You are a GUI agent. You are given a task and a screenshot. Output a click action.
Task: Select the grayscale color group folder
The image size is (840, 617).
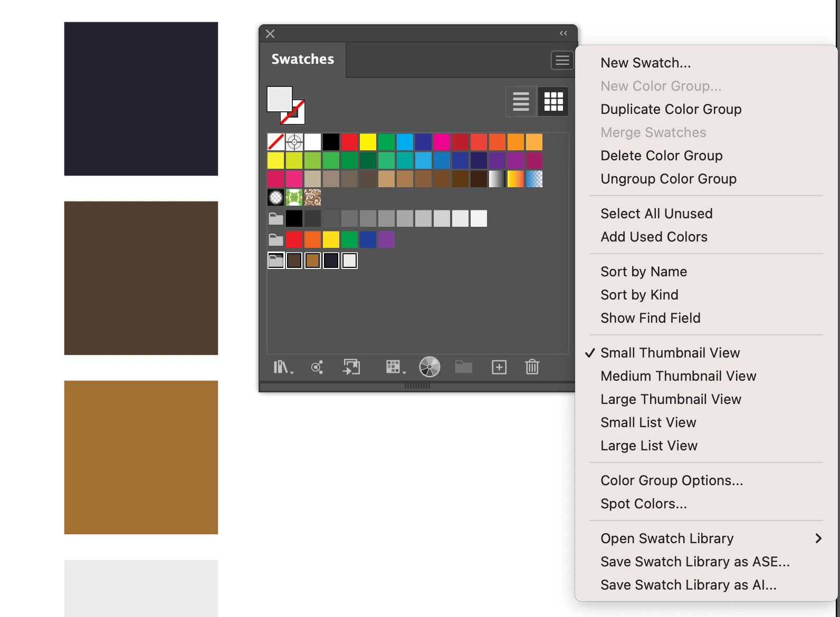[276, 218]
